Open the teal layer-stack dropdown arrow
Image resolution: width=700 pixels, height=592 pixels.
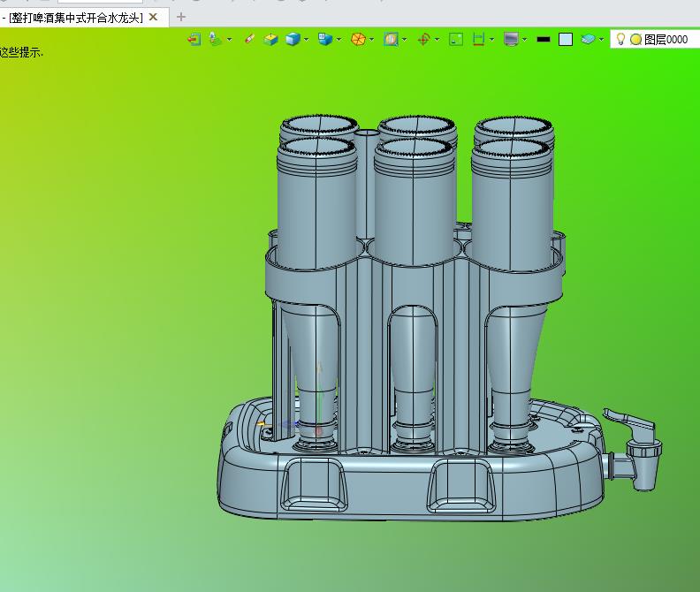(601, 39)
